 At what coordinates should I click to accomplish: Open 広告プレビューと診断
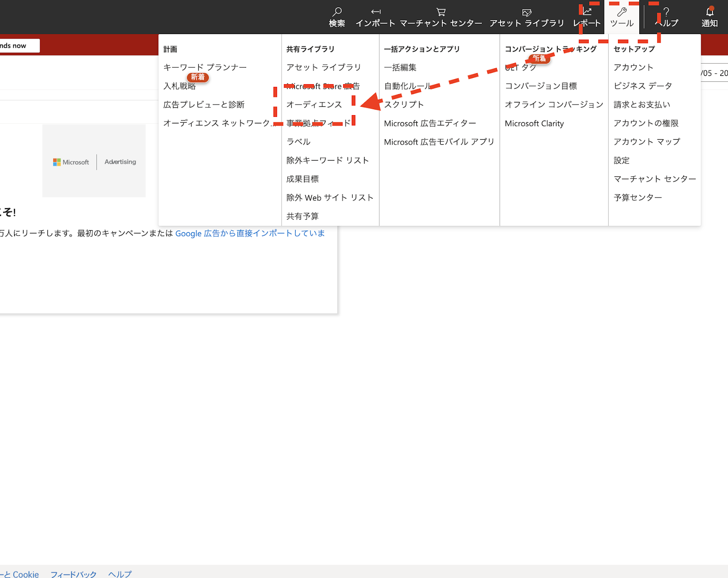[204, 105]
